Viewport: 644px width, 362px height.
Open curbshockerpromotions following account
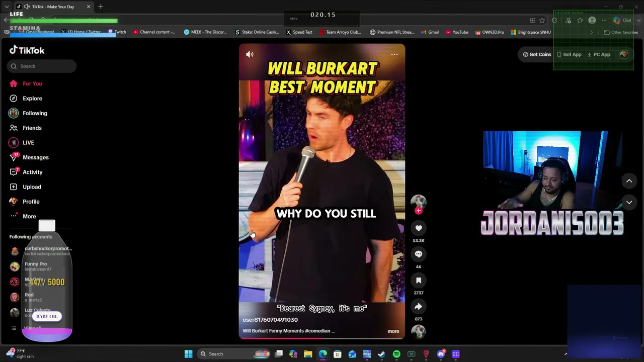(x=40, y=250)
